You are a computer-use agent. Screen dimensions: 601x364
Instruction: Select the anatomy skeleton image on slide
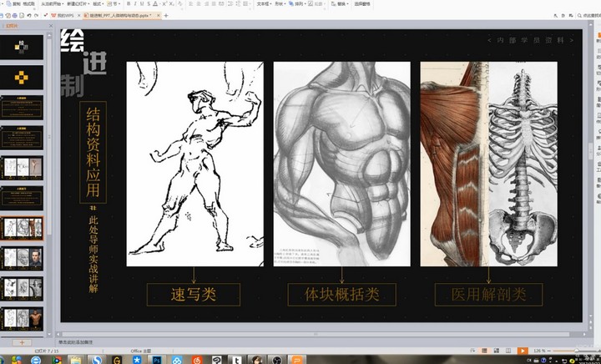point(488,164)
